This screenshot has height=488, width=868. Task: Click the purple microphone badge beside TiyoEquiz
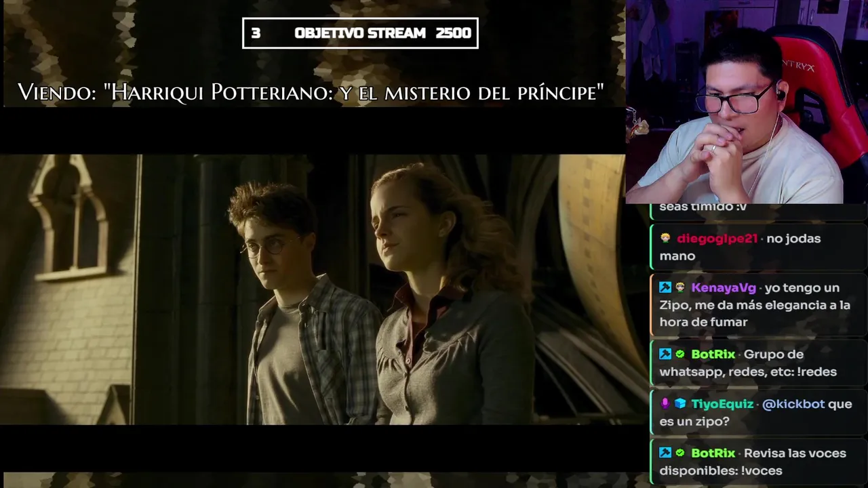coord(665,404)
